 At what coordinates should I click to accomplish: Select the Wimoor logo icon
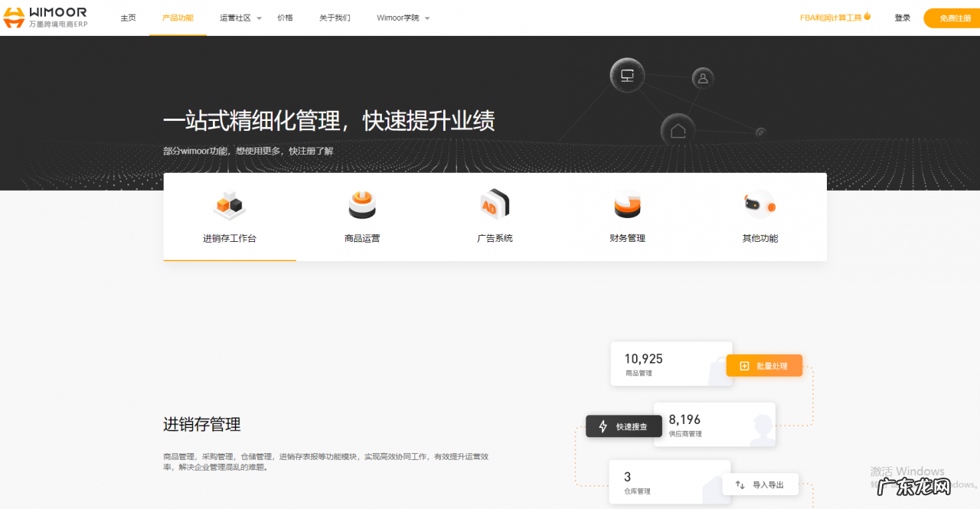click(x=14, y=17)
